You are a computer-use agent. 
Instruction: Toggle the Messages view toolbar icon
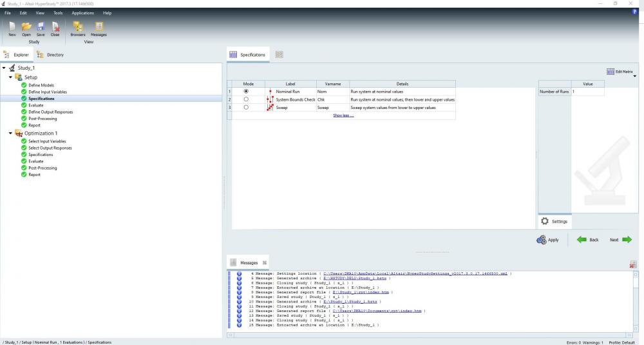(99, 26)
